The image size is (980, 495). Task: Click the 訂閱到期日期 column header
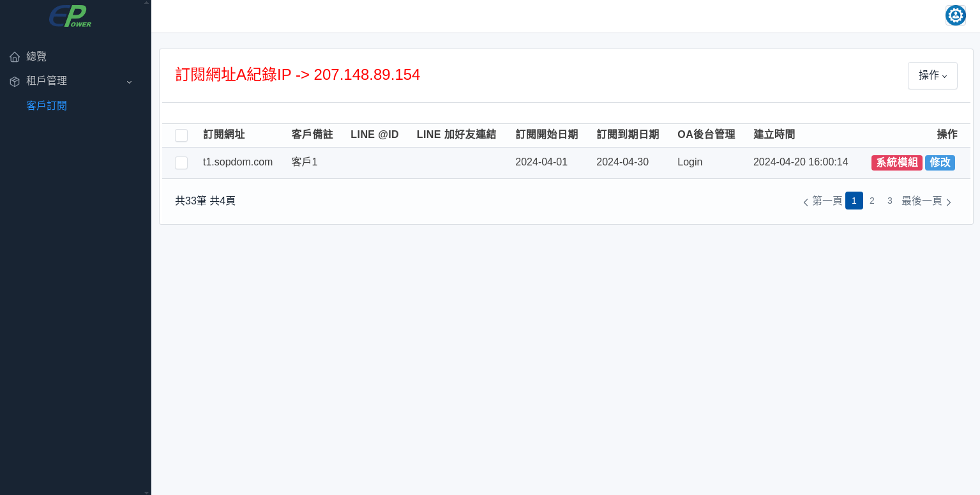628,135
